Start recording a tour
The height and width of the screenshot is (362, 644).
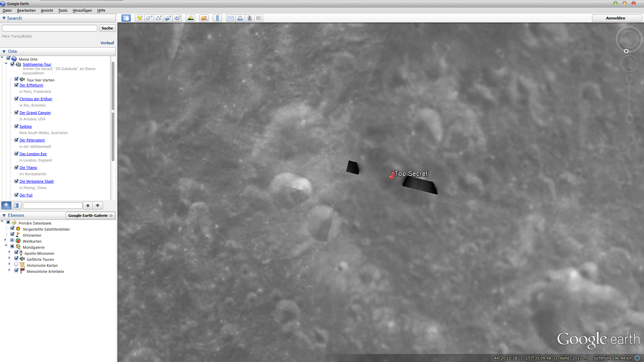click(177, 18)
